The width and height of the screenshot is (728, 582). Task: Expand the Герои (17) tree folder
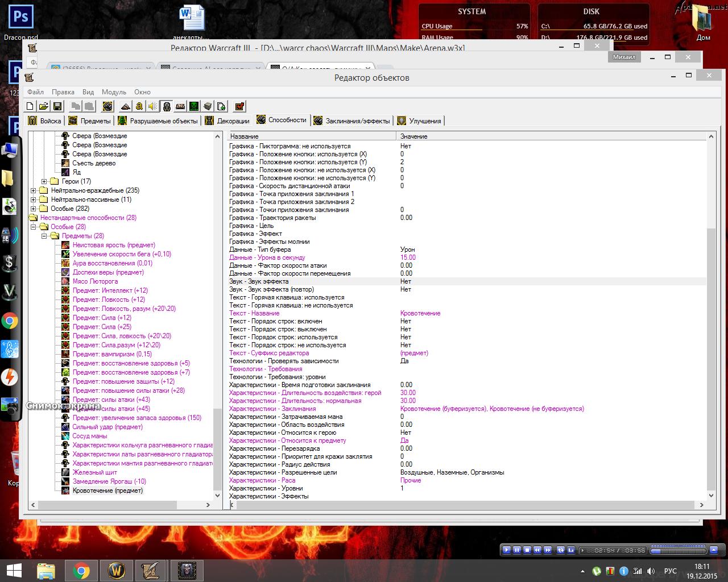tap(44, 181)
